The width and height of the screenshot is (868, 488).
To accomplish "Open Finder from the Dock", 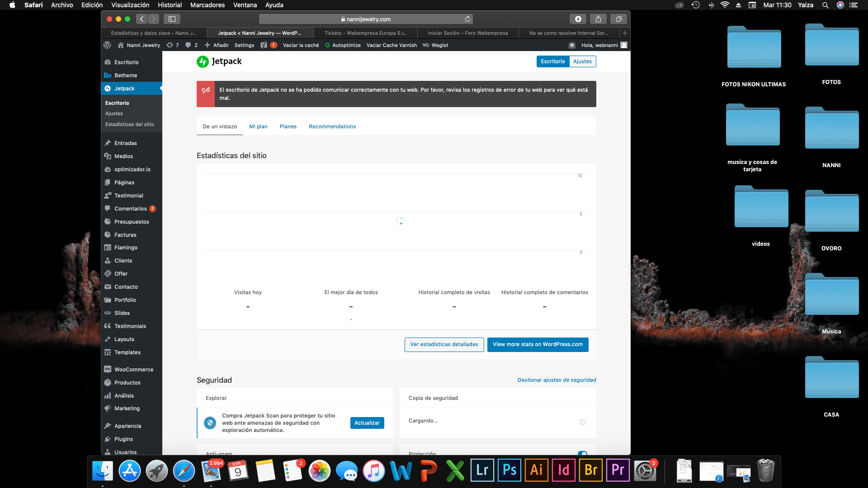I will tap(103, 471).
